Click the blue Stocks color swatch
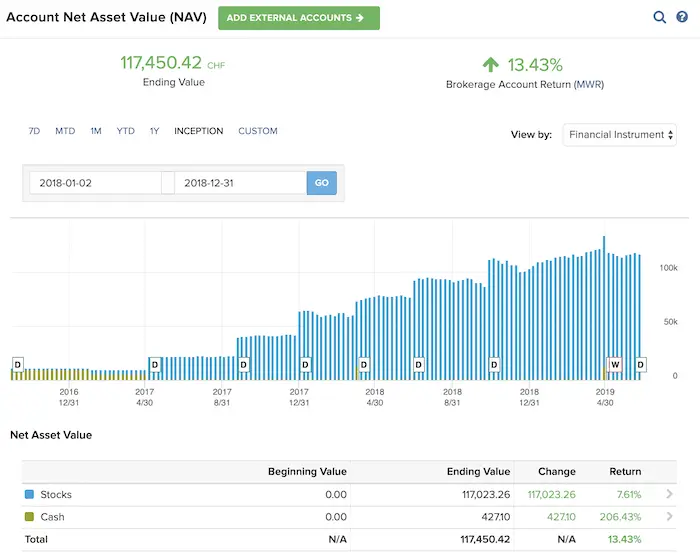The image size is (700, 559). click(x=29, y=494)
